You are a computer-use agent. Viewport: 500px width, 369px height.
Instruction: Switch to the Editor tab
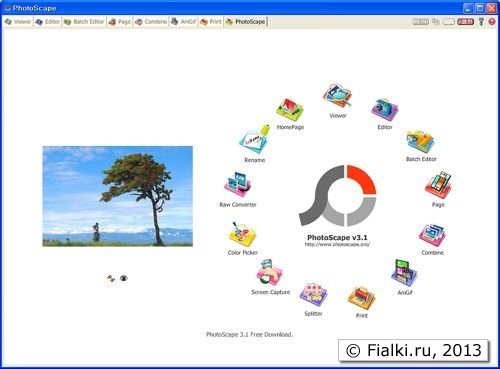point(48,22)
